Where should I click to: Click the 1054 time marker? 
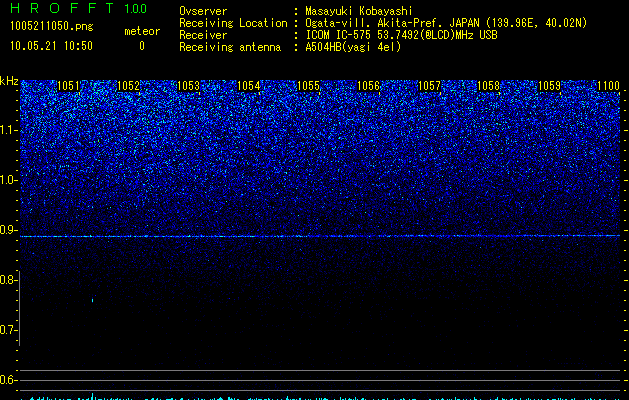click(x=248, y=86)
